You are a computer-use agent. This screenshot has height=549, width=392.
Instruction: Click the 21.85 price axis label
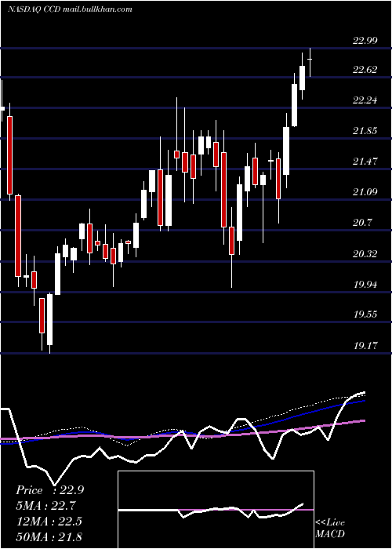click(365, 131)
